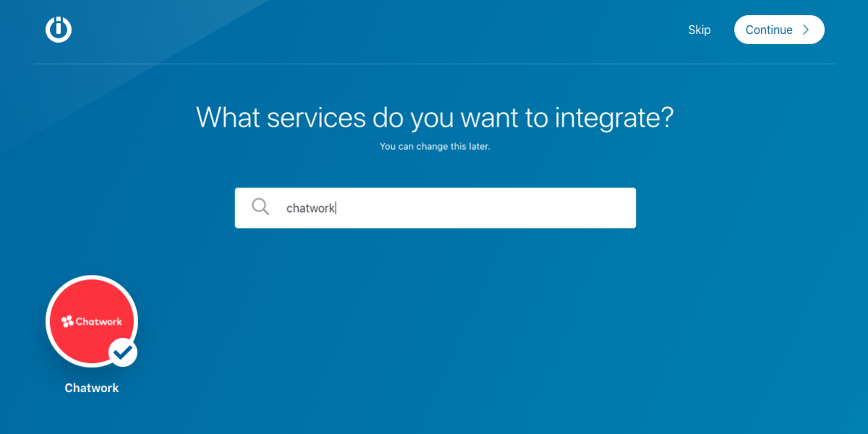Click the Chatwork label under the logo
Screen dimensions: 868x434
click(x=92, y=388)
